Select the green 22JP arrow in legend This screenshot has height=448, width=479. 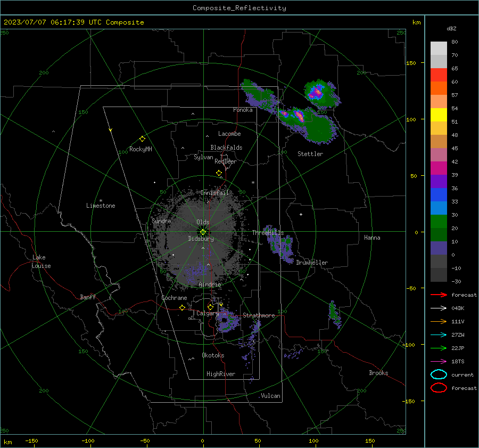(439, 348)
